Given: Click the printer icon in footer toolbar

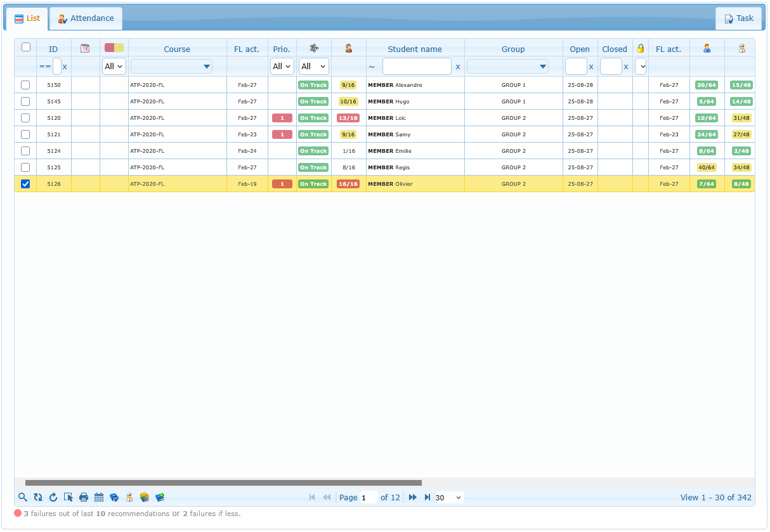Looking at the screenshot, I should pos(84,498).
